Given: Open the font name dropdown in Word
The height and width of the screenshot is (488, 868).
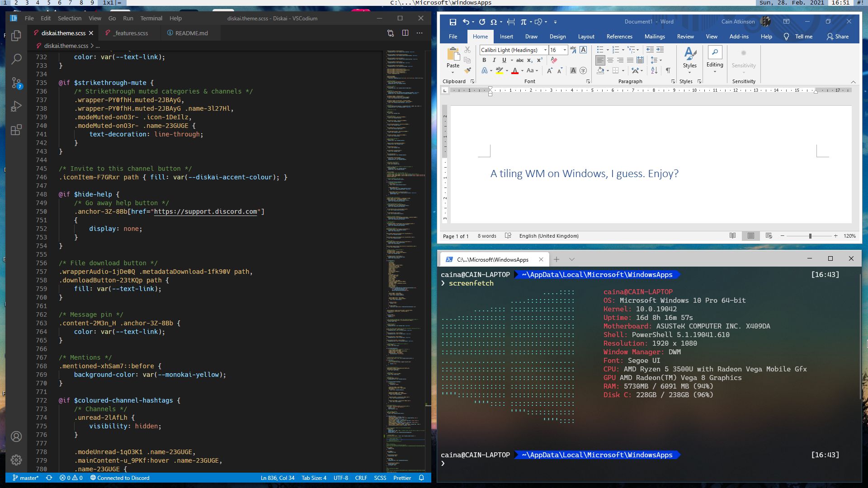Looking at the screenshot, I should pyautogui.click(x=545, y=50).
